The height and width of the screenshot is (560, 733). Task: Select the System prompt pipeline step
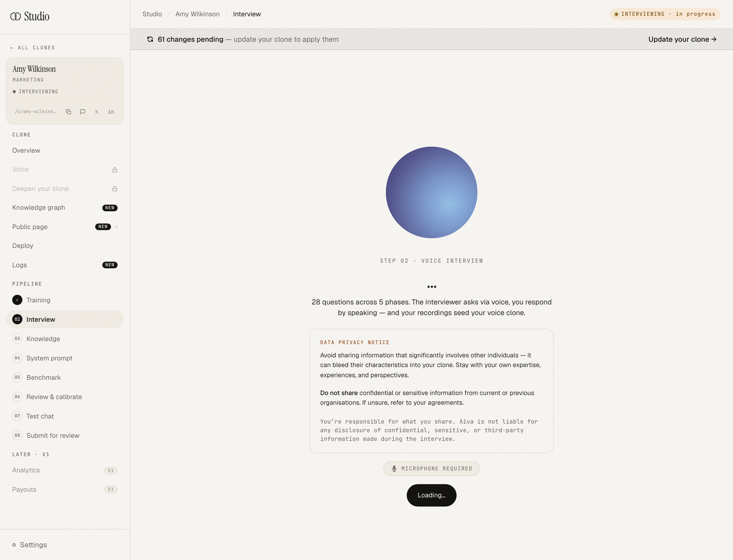point(65,358)
